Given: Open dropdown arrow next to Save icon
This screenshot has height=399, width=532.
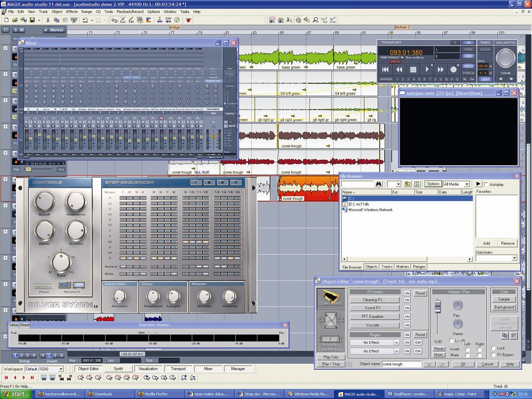Looking at the screenshot, I should click(39, 20).
